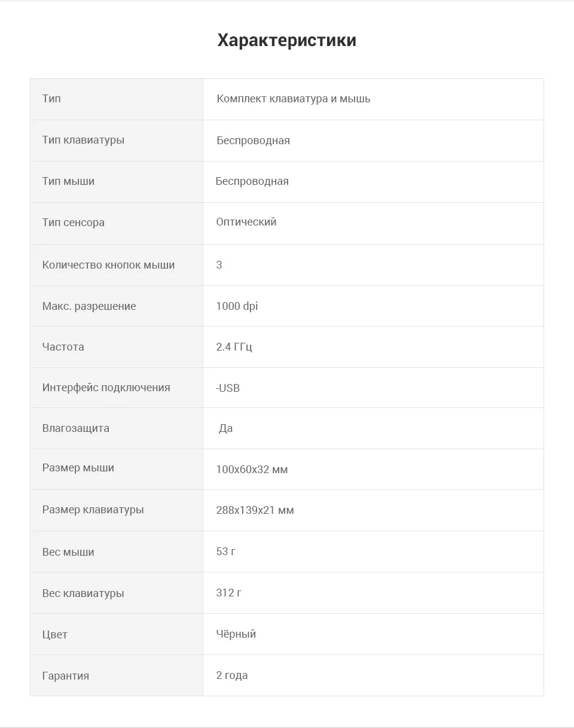The image size is (574, 728).
Task: Click the 2 года warranty value
Action: click(231, 675)
